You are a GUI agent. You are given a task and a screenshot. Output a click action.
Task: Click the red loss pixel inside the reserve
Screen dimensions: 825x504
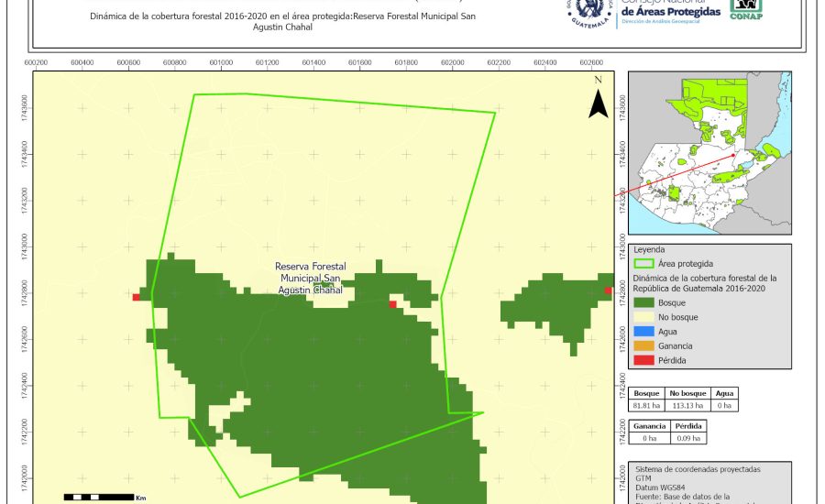tap(392, 304)
